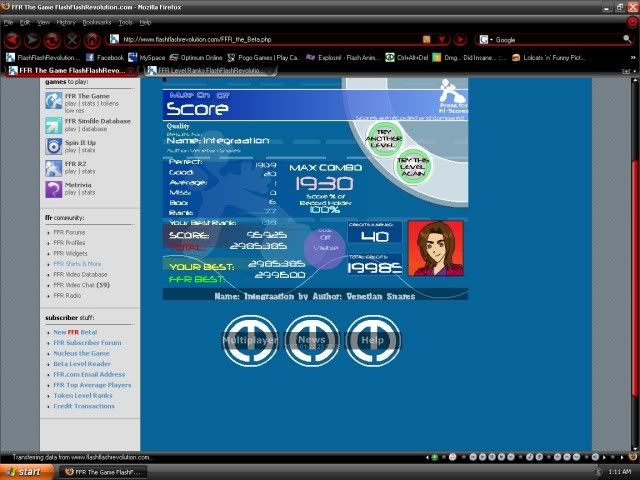The image size is (640, 480).
Task: Open the Bookmarks menu
Action: [x=97, y=21]
